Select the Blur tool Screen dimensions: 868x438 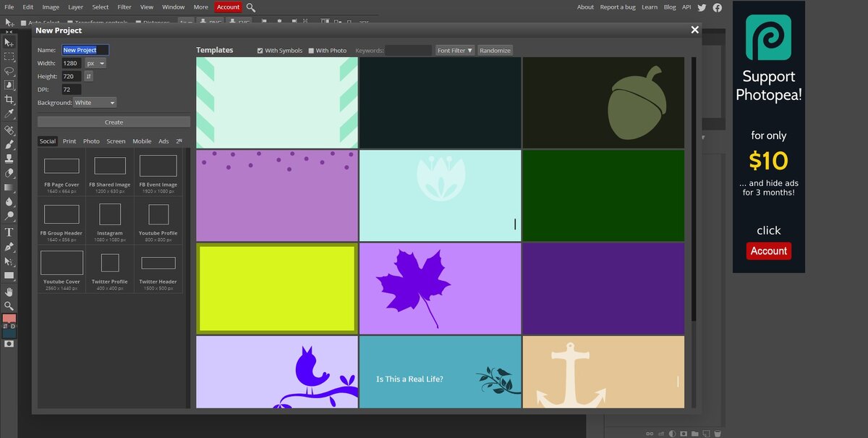point(9,202)
